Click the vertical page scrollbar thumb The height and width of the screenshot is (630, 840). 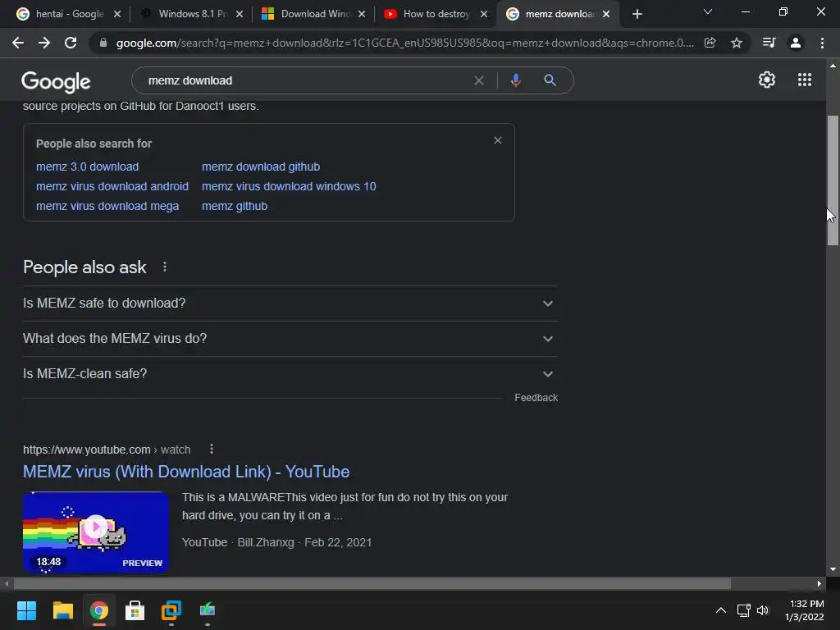[833, 180]
